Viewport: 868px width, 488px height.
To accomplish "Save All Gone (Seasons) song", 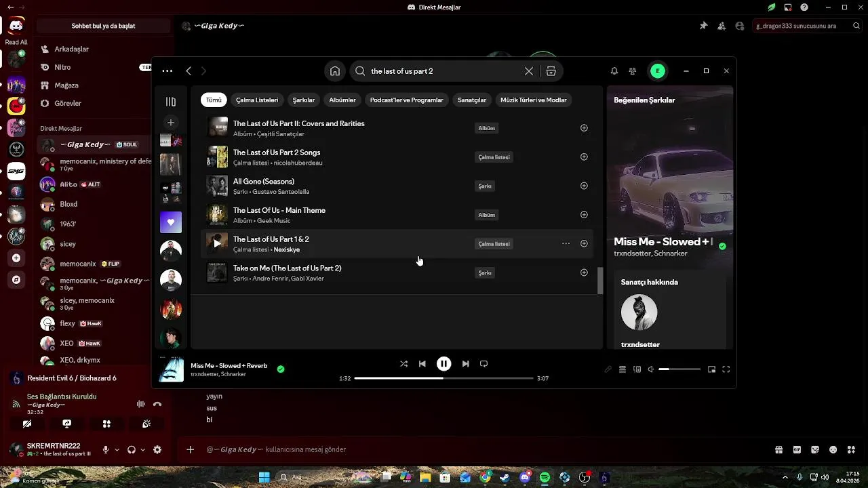I will tap(584, 186).
